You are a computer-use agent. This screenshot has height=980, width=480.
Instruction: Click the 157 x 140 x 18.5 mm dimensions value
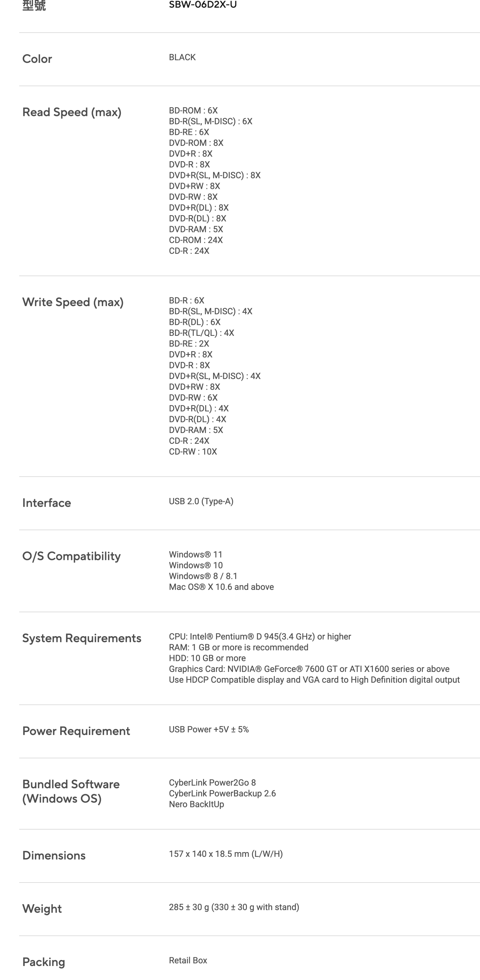pyautogui.click(x=226, y=854)
